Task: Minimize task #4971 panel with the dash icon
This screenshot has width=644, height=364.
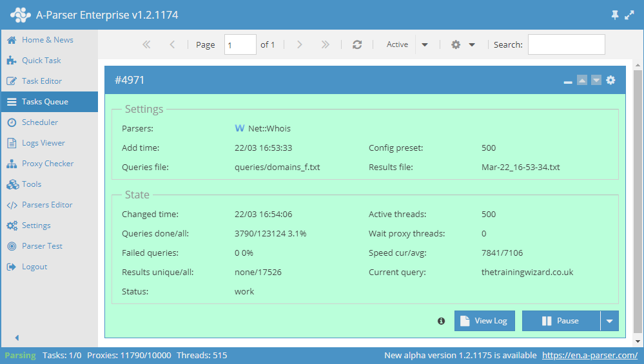Action: [x=568, y=81]
